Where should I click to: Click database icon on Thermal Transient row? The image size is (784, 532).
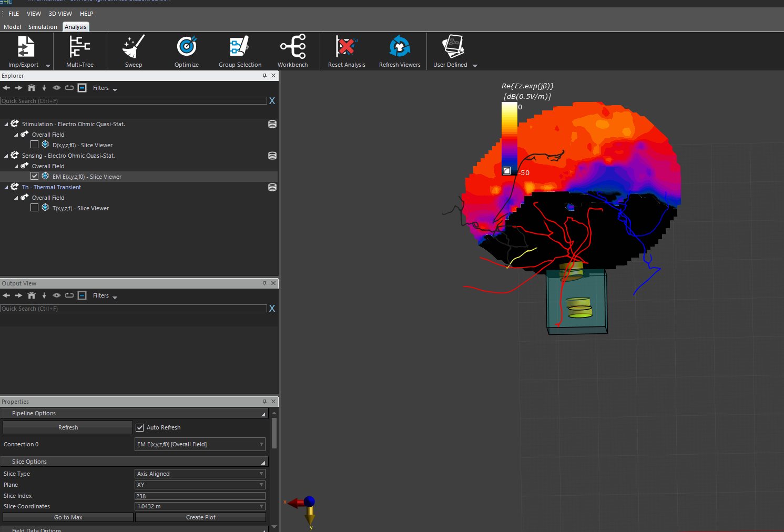(x=272, y=187)
